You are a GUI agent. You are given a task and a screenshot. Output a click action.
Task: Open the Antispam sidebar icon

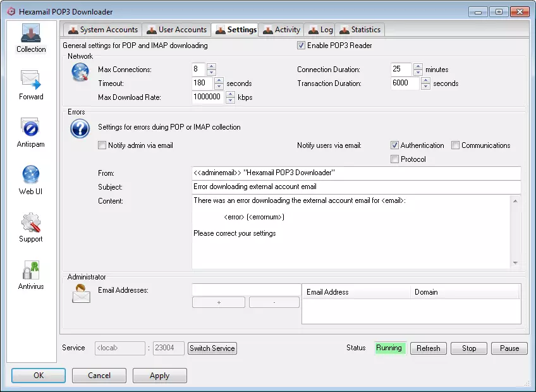(x=31, y=128)
